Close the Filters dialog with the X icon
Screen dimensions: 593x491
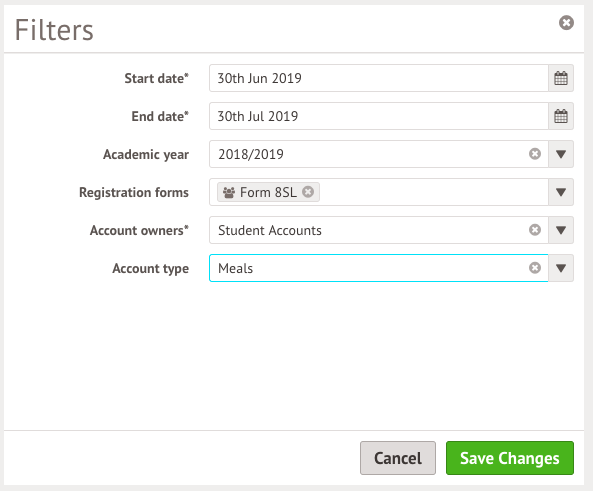(x=566, y=23)
